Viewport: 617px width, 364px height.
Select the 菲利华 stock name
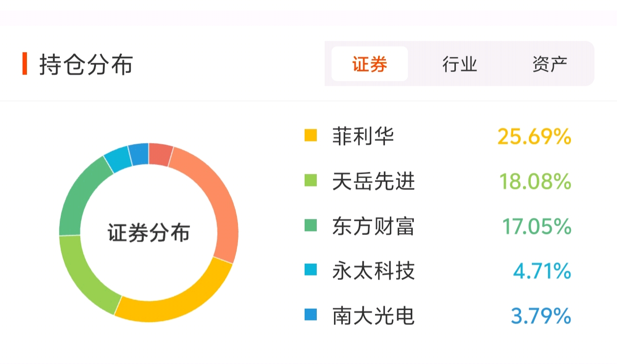tap(363, 136)
